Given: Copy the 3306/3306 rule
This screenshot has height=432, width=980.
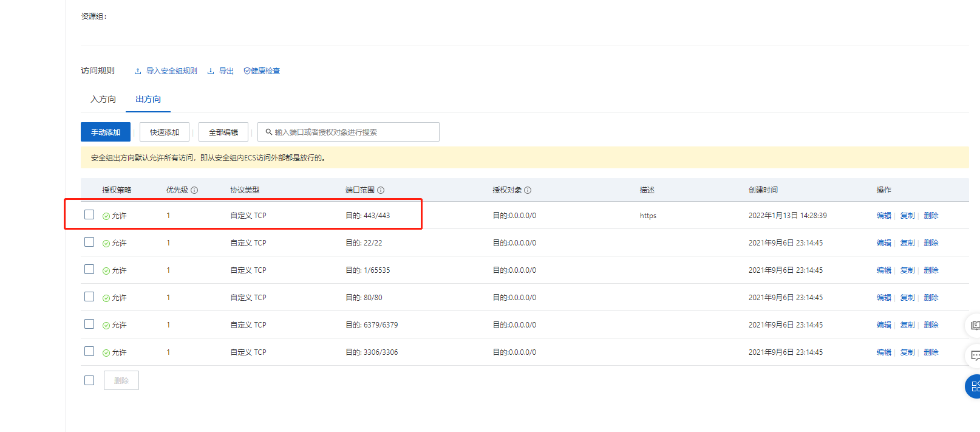Looking at the screenshot, I should point(907,352).
